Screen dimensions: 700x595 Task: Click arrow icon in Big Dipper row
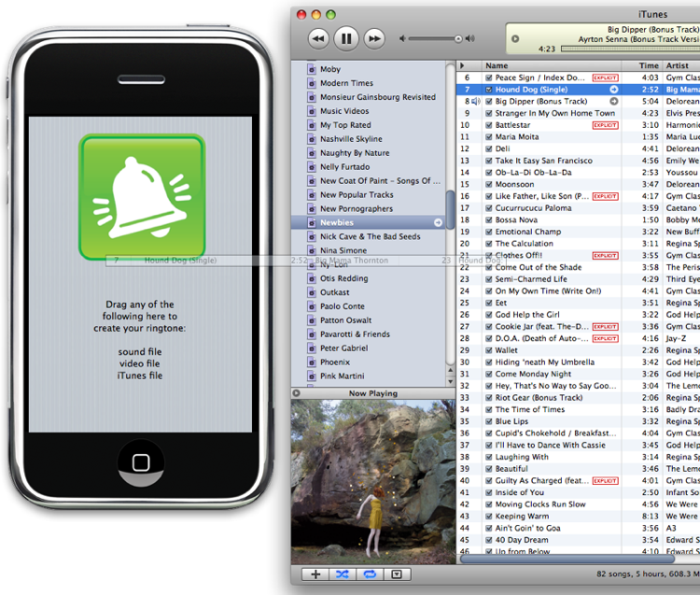614,102
